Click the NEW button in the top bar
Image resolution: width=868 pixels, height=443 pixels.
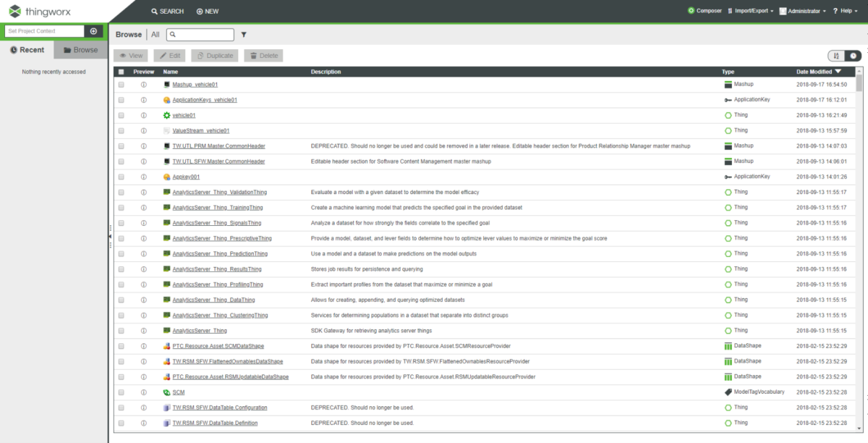click(208, 11)
